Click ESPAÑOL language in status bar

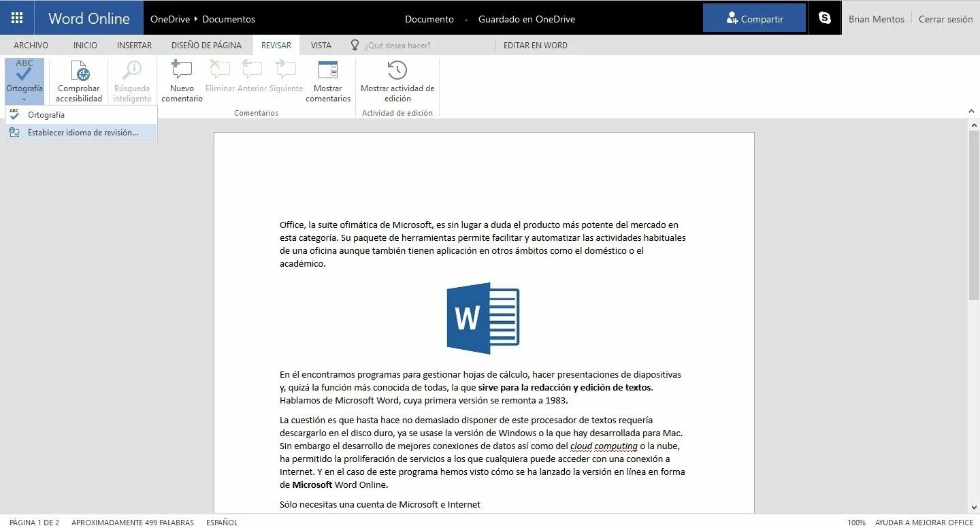point(222,523)
